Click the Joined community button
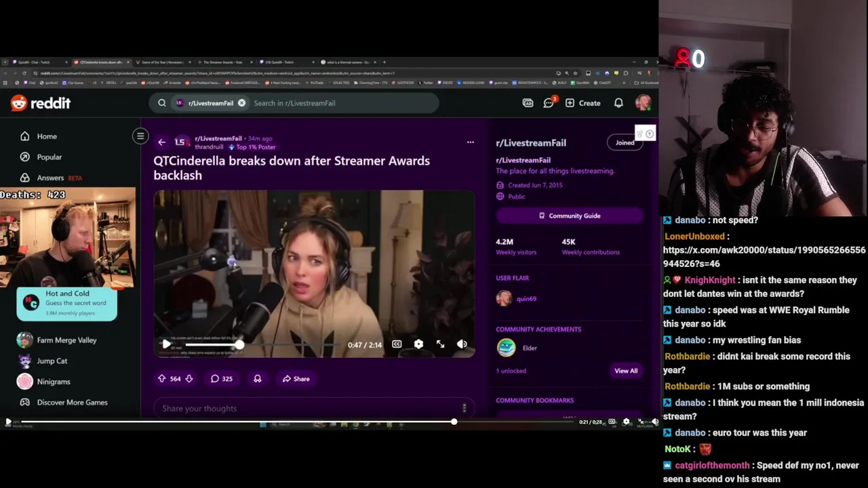868x488 pixels. pyautogui.click(x=625, y=142)
